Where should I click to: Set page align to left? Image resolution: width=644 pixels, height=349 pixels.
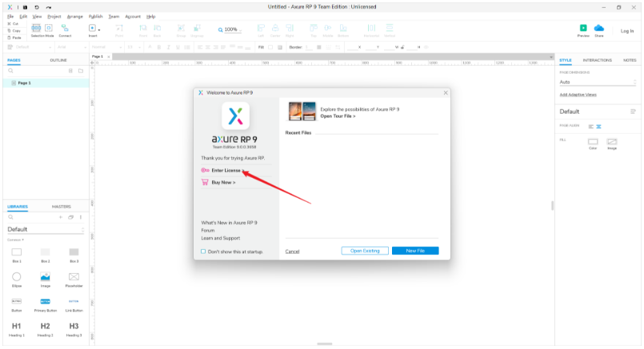click(590, 126)
